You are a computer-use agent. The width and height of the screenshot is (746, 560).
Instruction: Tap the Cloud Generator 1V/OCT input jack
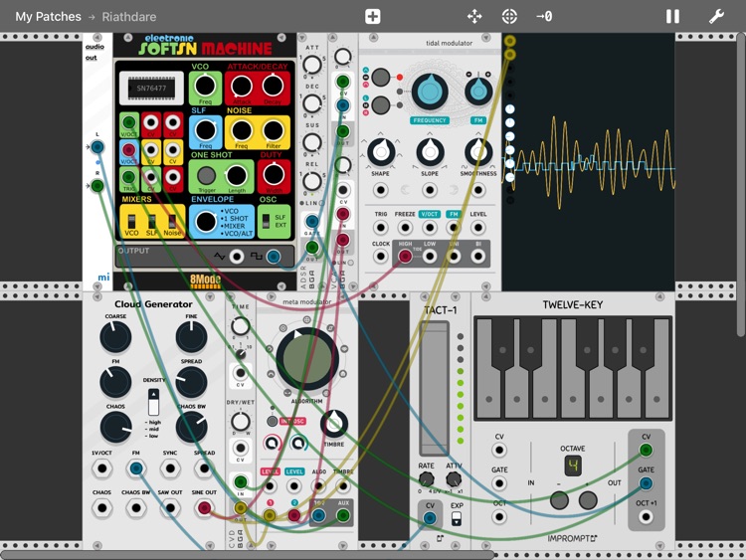pyautogui.click(x=101, y=468)
